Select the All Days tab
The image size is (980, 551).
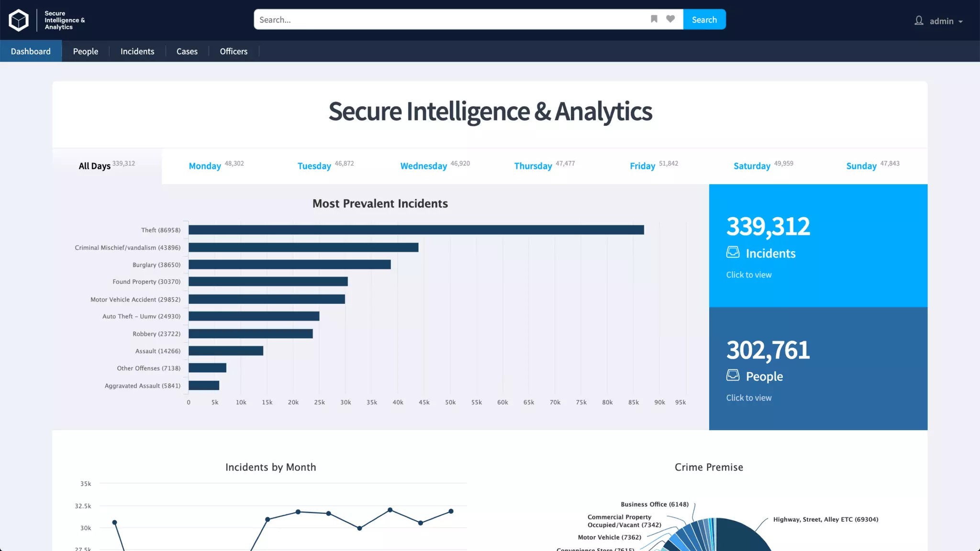(x=95, y=166)
